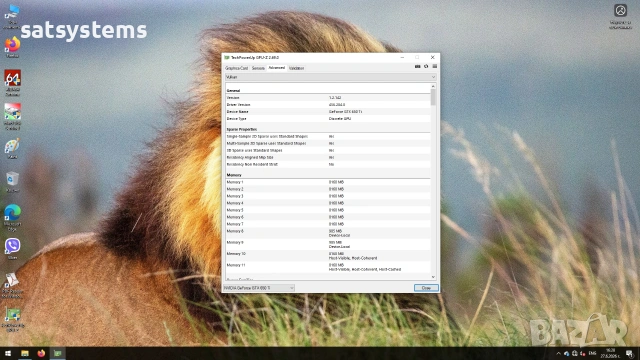
Task: Open the user icon at desktop top-right
Action: [x=620, y=16]
